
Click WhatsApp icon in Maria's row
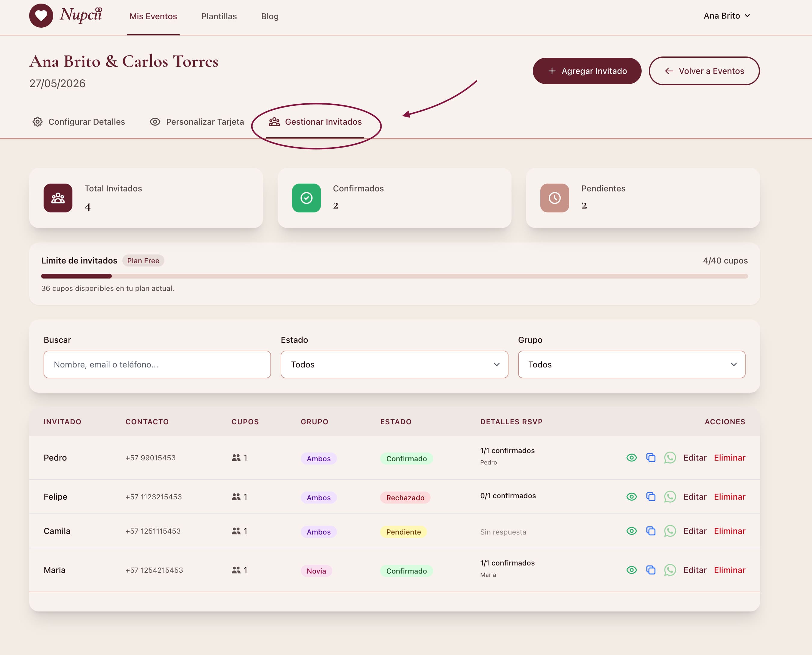pyautogui.click(x=670, y=570)
